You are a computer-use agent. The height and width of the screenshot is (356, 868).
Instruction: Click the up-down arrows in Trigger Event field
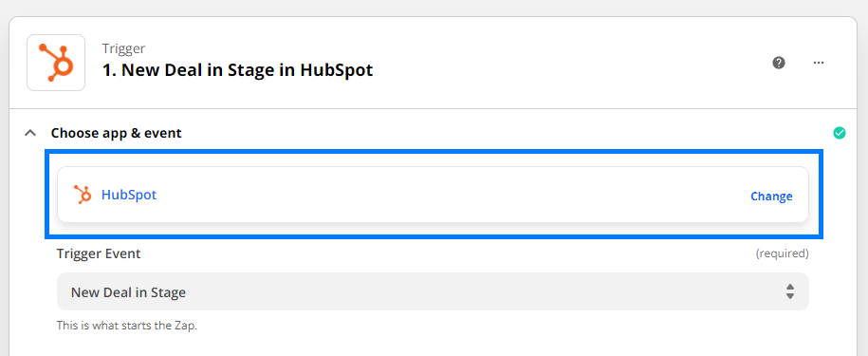coord(790,291)
